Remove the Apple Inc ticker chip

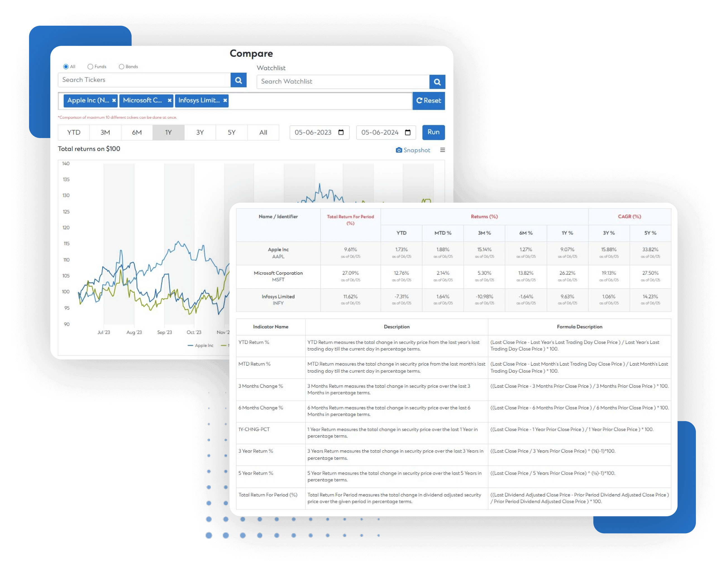[x=114, y=100]
